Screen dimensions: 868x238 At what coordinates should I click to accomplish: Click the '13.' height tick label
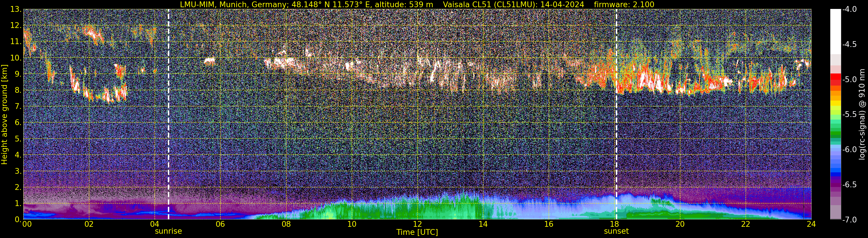(16, 10)
